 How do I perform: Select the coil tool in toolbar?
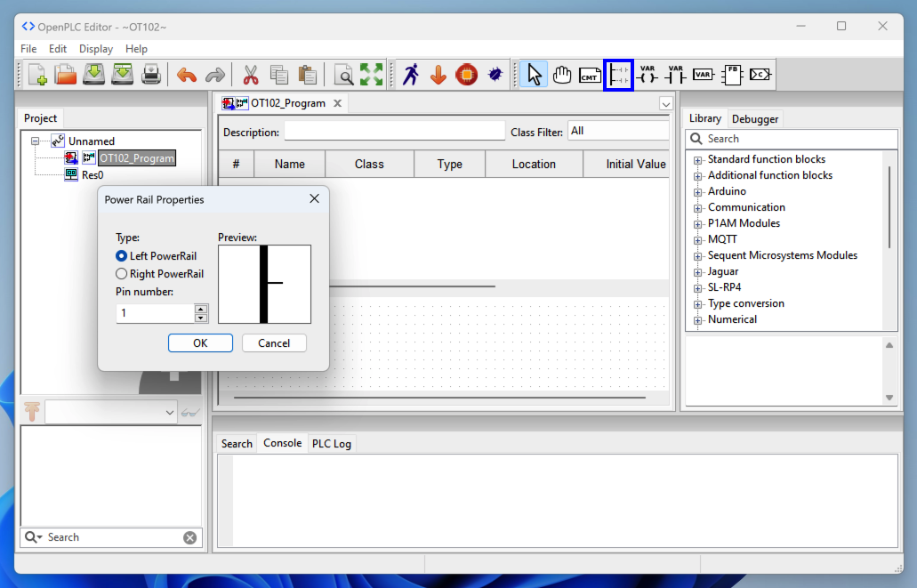647,75
